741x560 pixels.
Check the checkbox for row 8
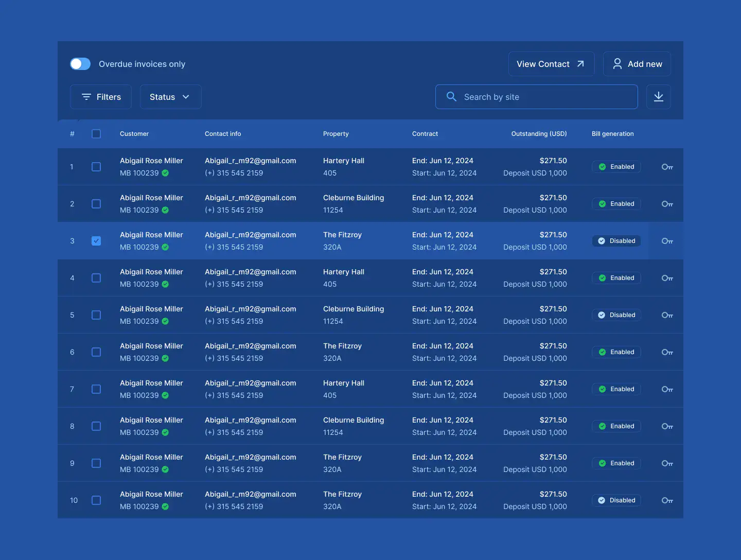96,426
